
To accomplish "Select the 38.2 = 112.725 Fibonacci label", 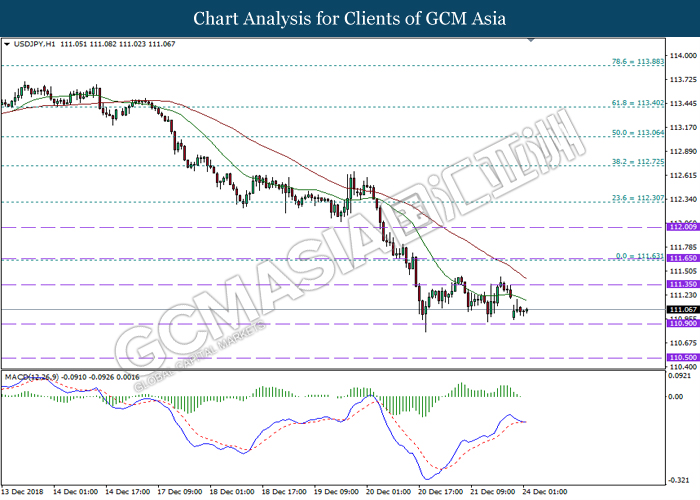I will point(638,162).
